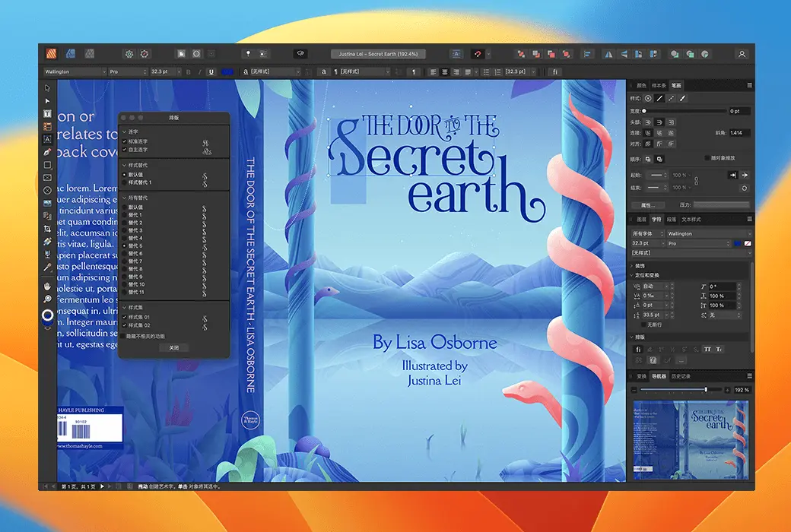Select the Crop tool

(x=47, y=229)
